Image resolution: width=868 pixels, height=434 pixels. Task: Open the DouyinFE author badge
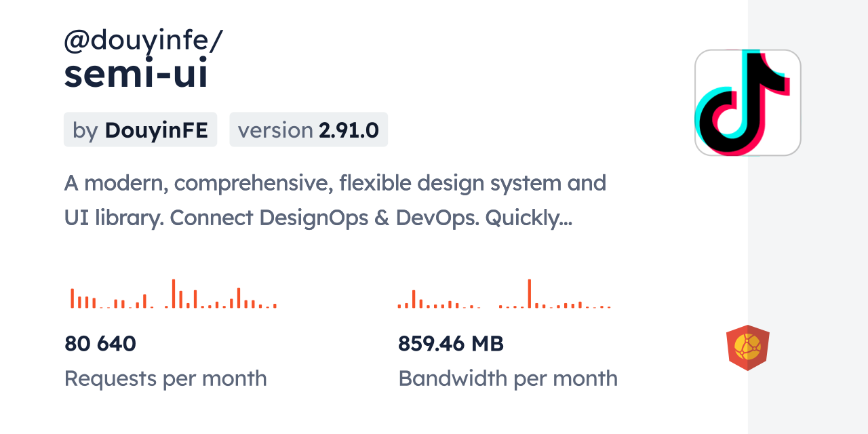(x=140, y=130)
